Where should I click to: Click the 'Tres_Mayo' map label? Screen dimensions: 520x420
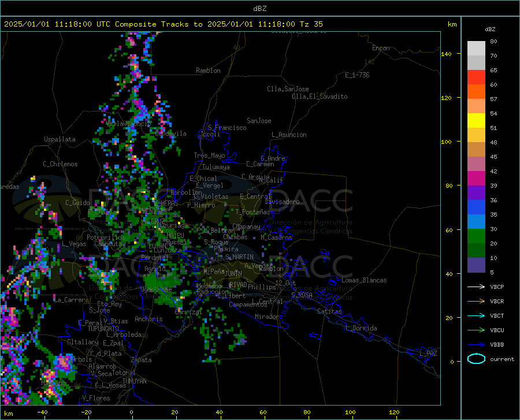tap(209, 155)
